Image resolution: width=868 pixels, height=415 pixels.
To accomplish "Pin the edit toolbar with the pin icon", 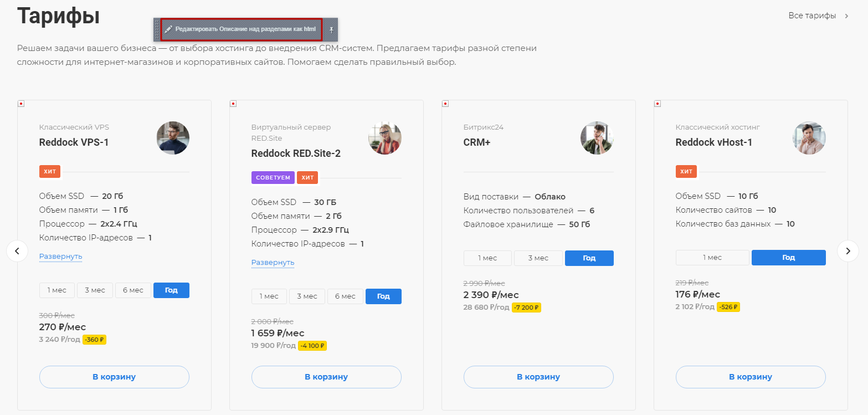I will click(331, 29).
